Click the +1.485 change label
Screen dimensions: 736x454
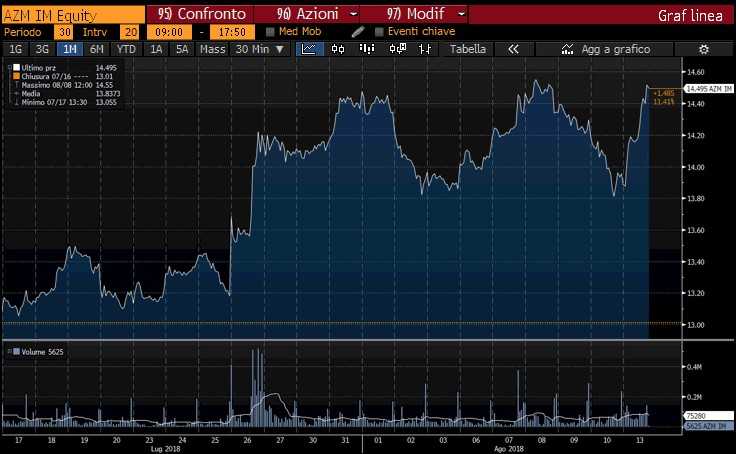pos(663,93)
